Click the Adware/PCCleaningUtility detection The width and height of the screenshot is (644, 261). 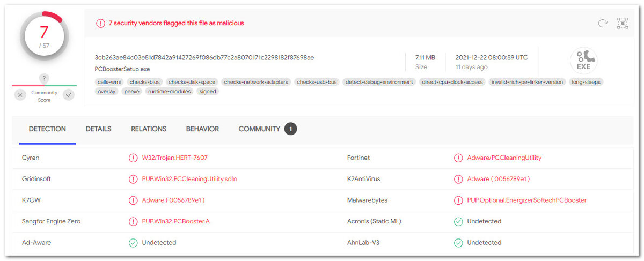point(504,158)
